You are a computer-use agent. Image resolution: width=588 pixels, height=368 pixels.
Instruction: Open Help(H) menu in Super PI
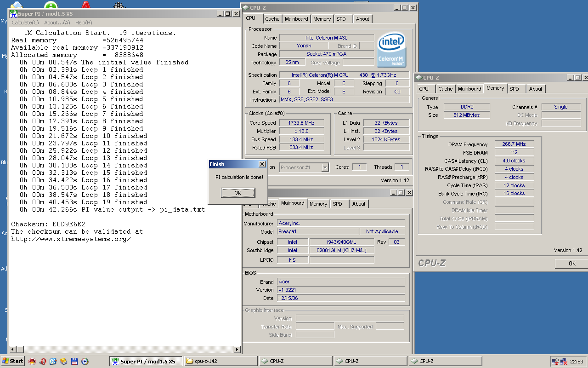[84, 23]
